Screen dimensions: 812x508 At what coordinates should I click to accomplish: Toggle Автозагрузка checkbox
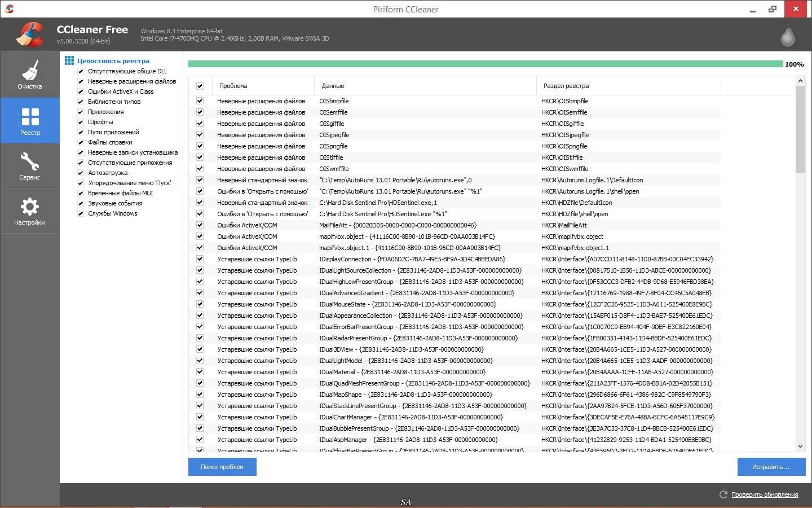81,173
